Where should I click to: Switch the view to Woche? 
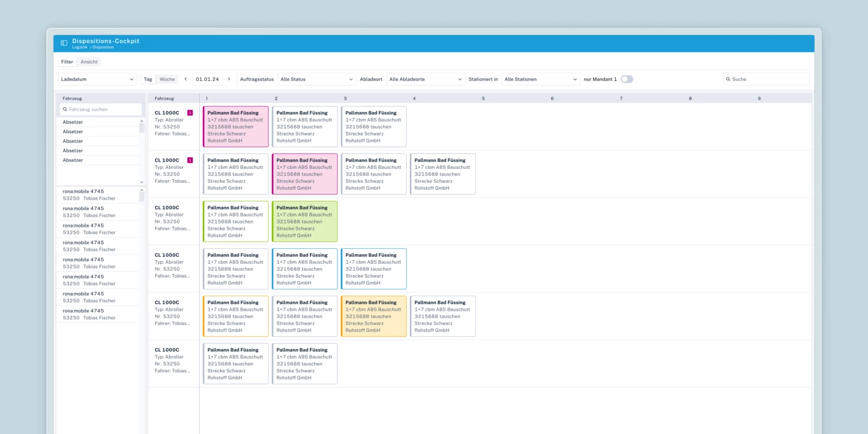pyautogui.click(x=167, y=79)
